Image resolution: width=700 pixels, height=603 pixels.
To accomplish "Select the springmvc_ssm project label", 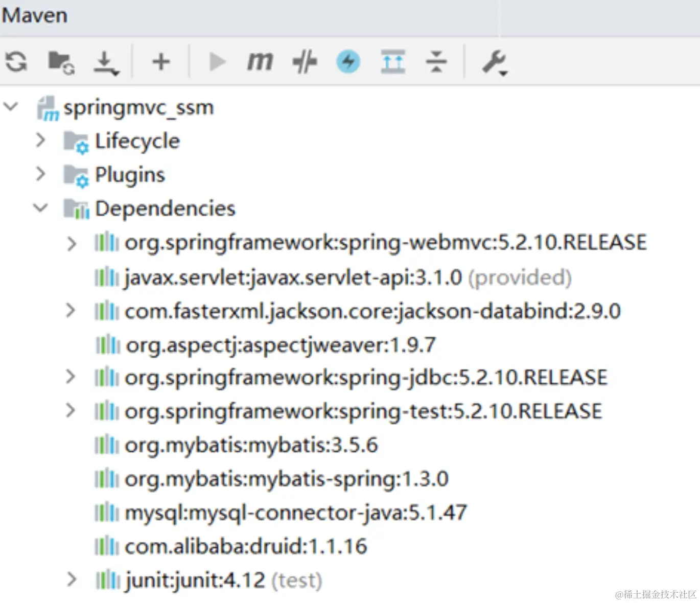I will point(138,108).
